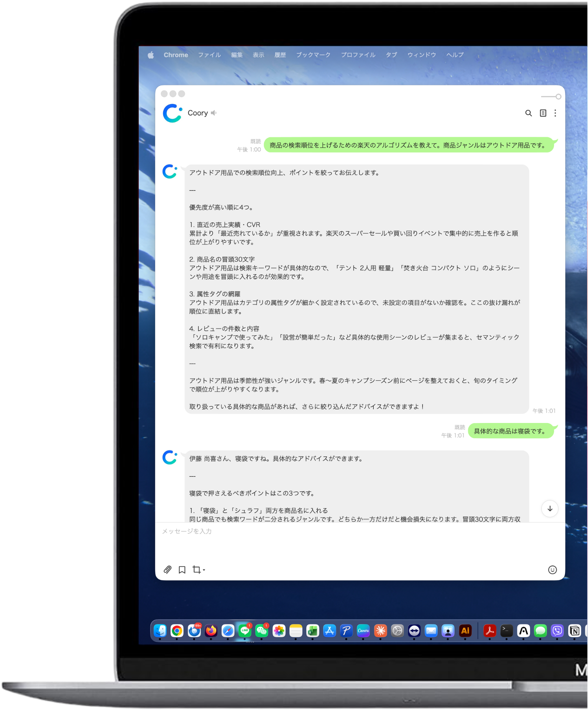Click the user message 具体的な商品は寝袋です。
The height and width of the screenshot is (723, 588).
[x=511, y=431]
